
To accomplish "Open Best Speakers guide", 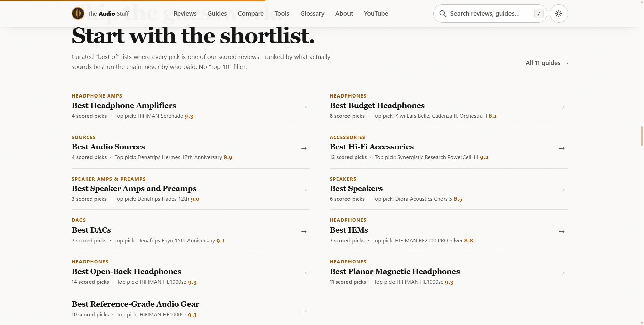I will 356,188.
